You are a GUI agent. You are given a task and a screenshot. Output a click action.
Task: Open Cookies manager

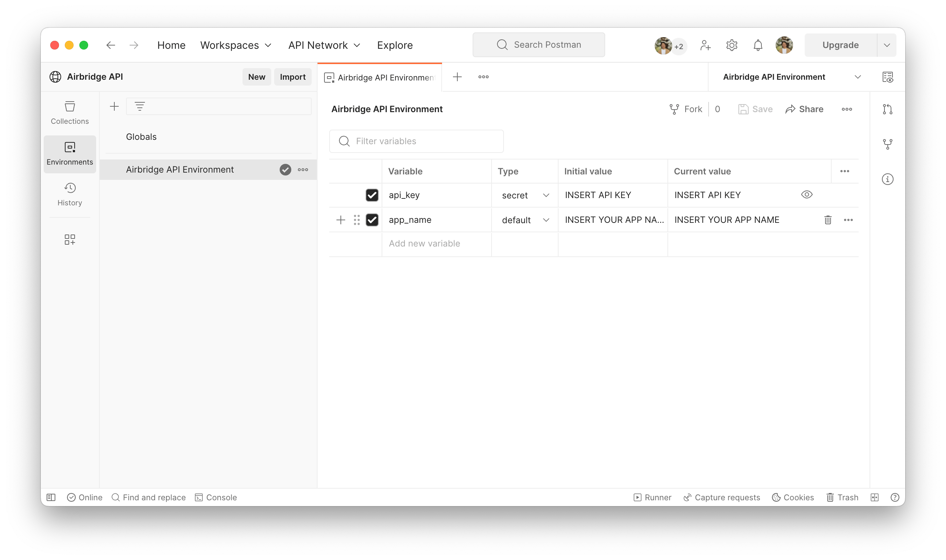[x=793, y=497]
